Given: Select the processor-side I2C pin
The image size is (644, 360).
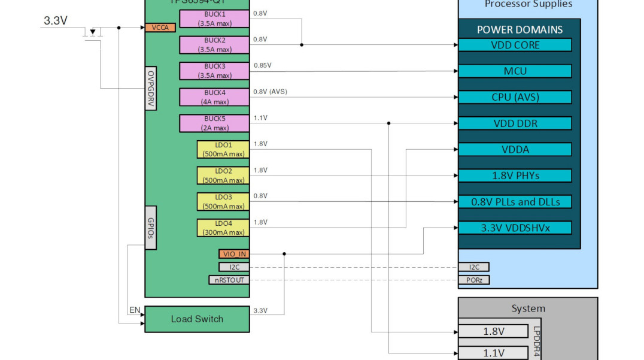Looking at the screenshot, I should click(x=474, y=267).
